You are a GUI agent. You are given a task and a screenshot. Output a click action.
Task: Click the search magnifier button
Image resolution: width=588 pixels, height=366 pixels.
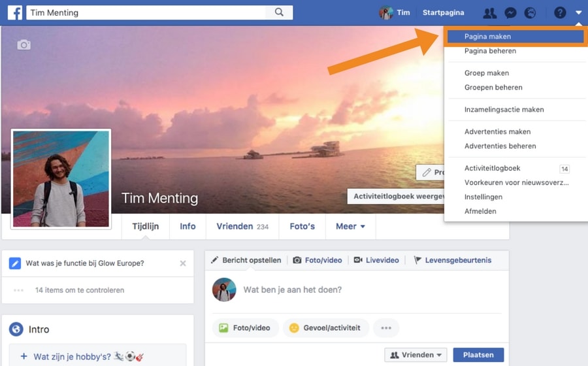(x=279, y=12)
